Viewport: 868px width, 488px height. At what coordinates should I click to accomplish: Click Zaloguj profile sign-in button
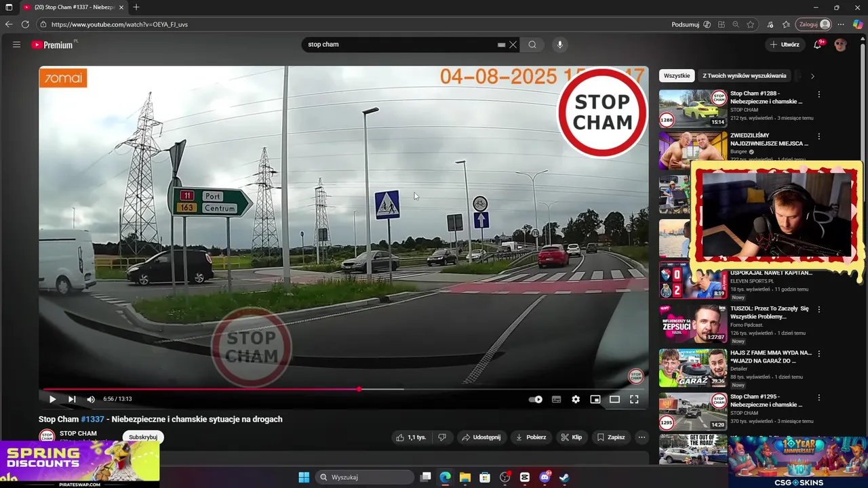(x=813, y=24)
